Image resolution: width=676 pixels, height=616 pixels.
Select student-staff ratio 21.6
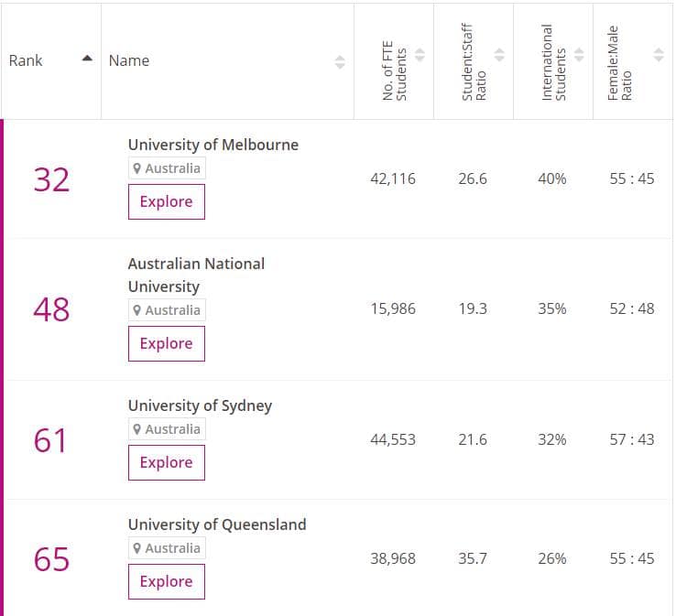click(473, 440)
